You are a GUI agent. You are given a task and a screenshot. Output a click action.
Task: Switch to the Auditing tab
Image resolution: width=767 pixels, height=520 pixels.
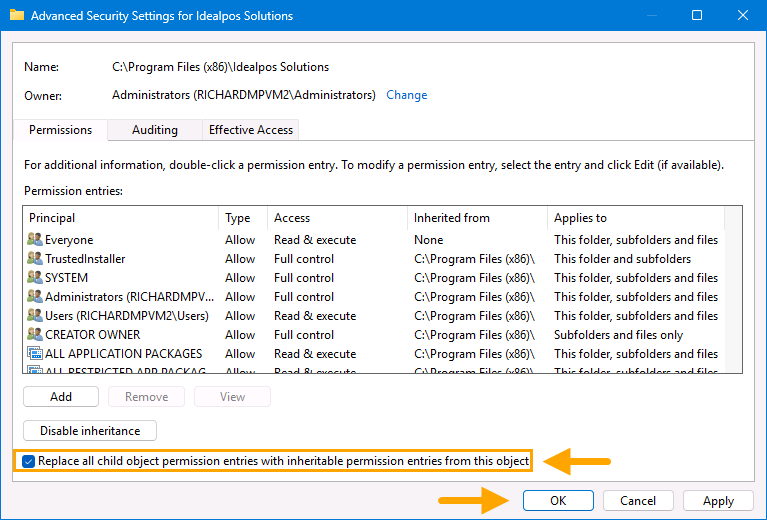155,130
